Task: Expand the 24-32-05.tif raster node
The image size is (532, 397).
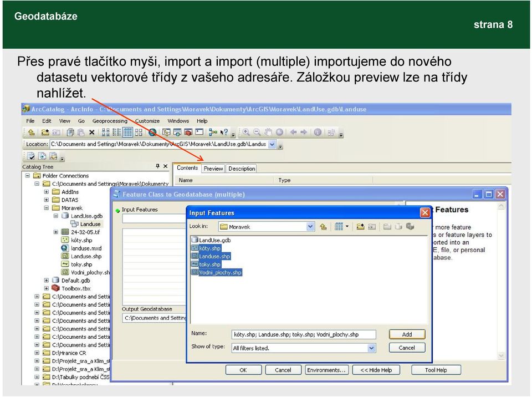Action: pyautogui.click(x=56, y=232)
